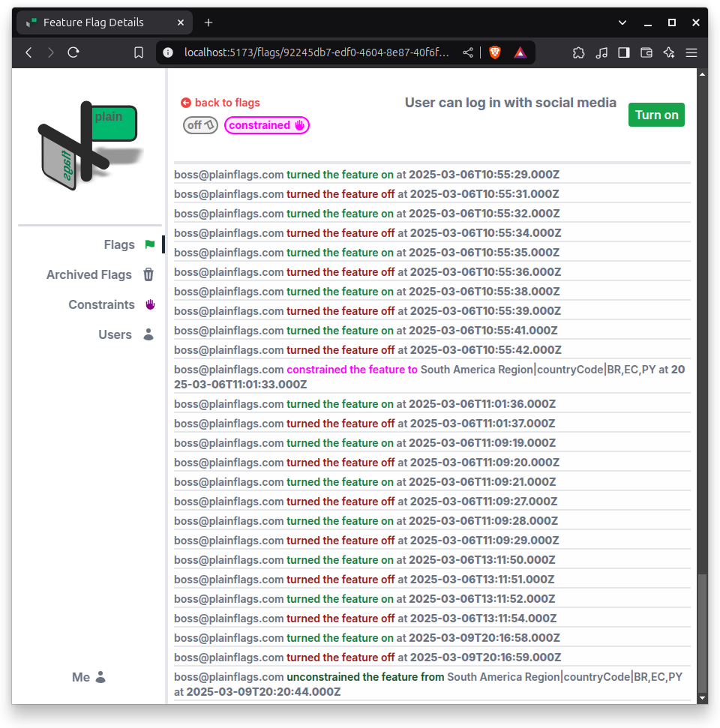Image resolution: width=720 pixels, height=728 pixels.
Task: Click the URL address bar field
Action: [x=315, y=52]
